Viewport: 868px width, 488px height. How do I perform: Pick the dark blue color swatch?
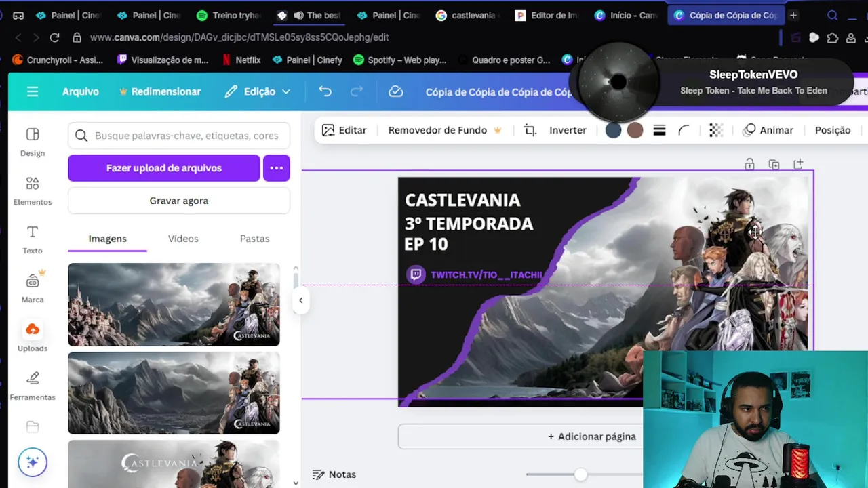(x=613, y=130)
